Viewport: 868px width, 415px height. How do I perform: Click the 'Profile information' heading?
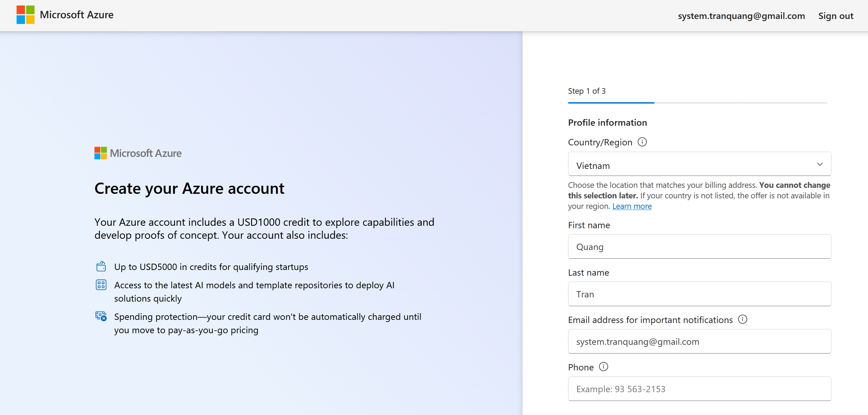pyautogui.click(x=607, y=123)
